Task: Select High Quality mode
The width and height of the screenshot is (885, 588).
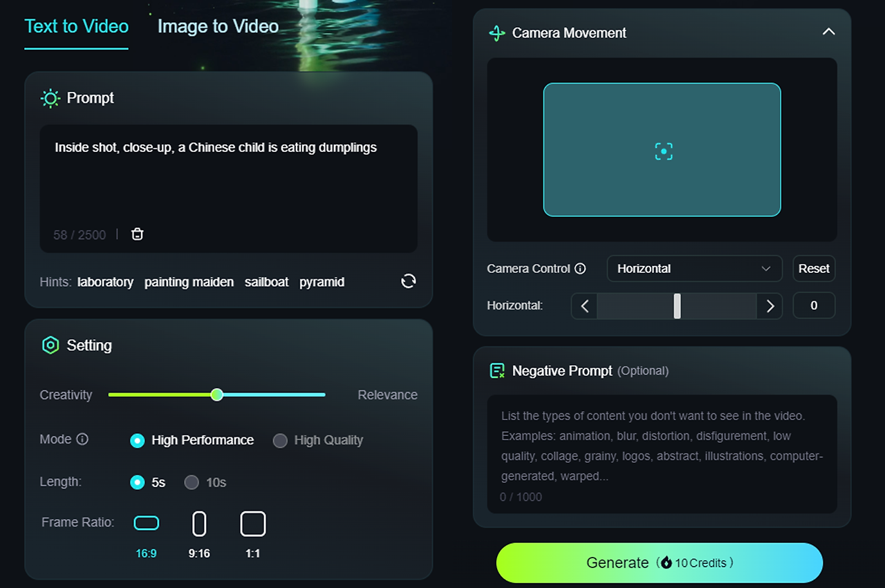Action: pyautogui.click(x=318, y=440)
